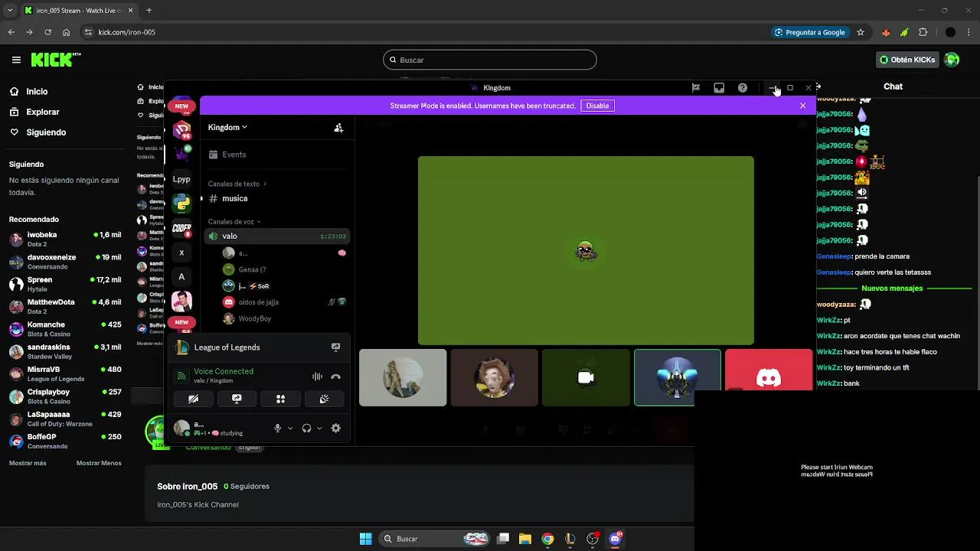
Task: Jump to Nuevos mensajes in chat
Action: 892,289
